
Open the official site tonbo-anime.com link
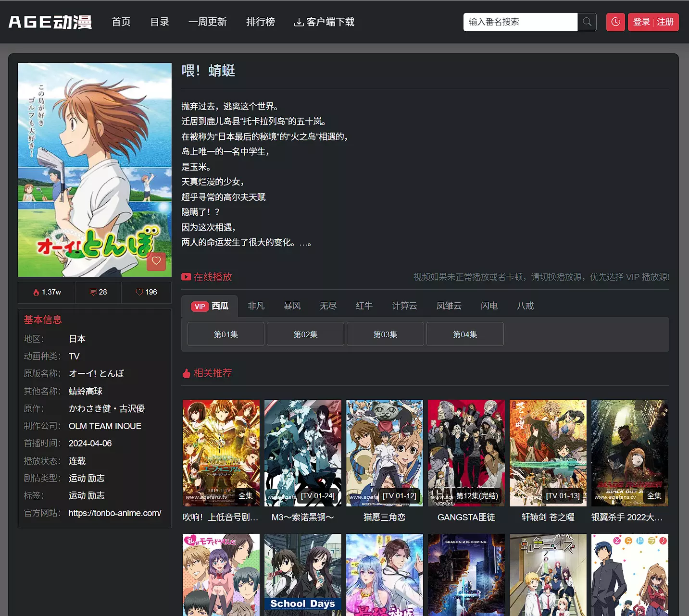[115, 513]
